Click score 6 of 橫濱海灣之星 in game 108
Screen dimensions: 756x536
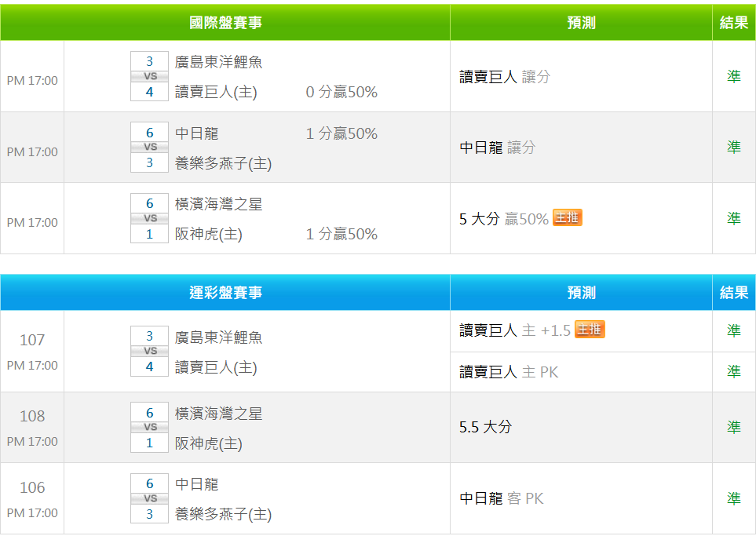149,412
